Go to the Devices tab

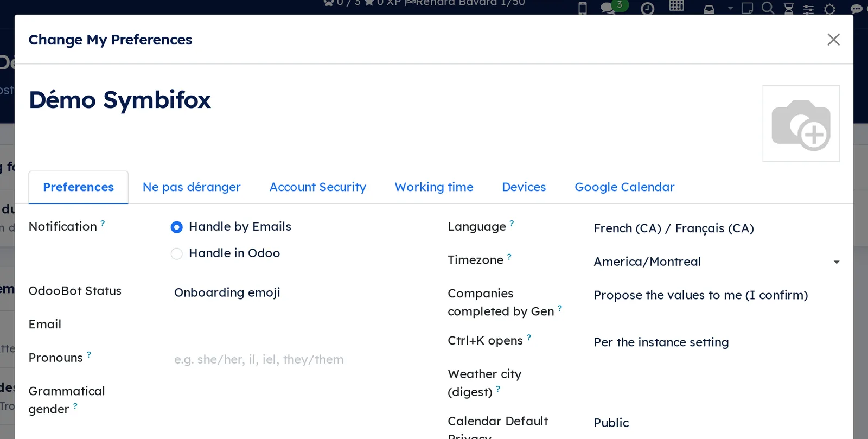(524, 187)
